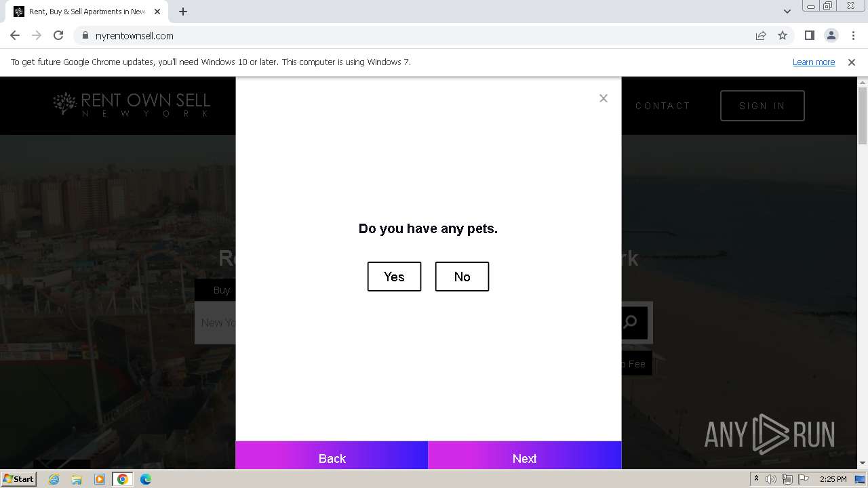Select Chrome in the taskbar
The image size is (868, 488).
pos(123,479)
